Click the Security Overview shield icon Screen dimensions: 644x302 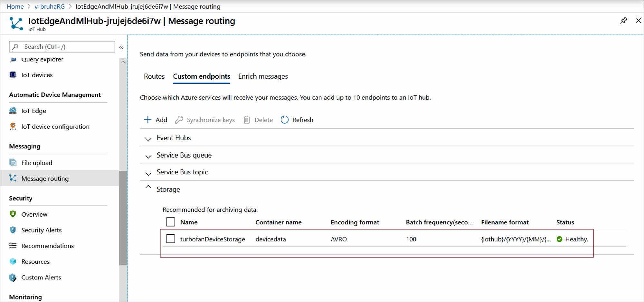click(x=13, y=214)
